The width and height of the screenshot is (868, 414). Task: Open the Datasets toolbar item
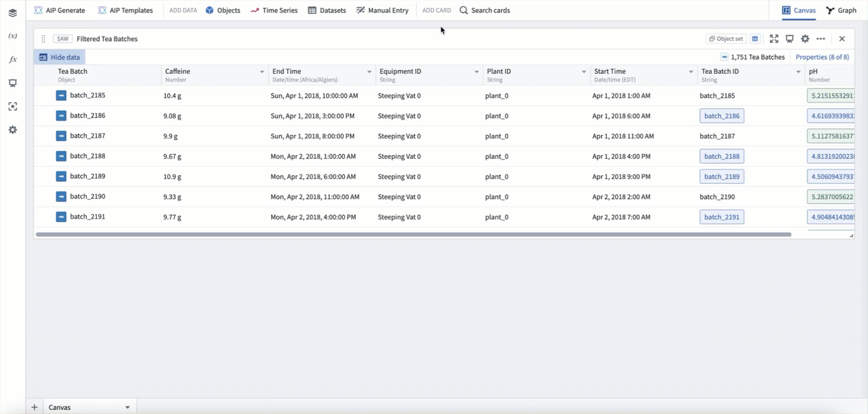click(x=327, y=10)
